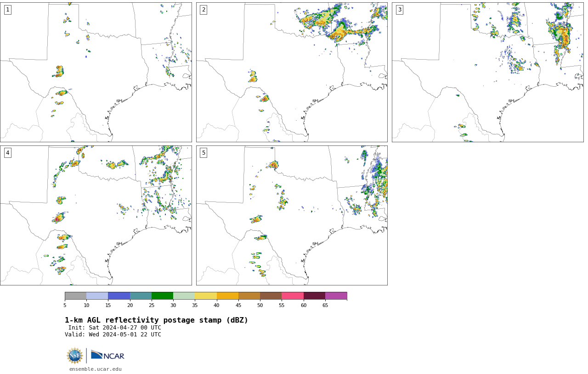Click the blue 15-20 dBZ swatch

tap(119, 296)
